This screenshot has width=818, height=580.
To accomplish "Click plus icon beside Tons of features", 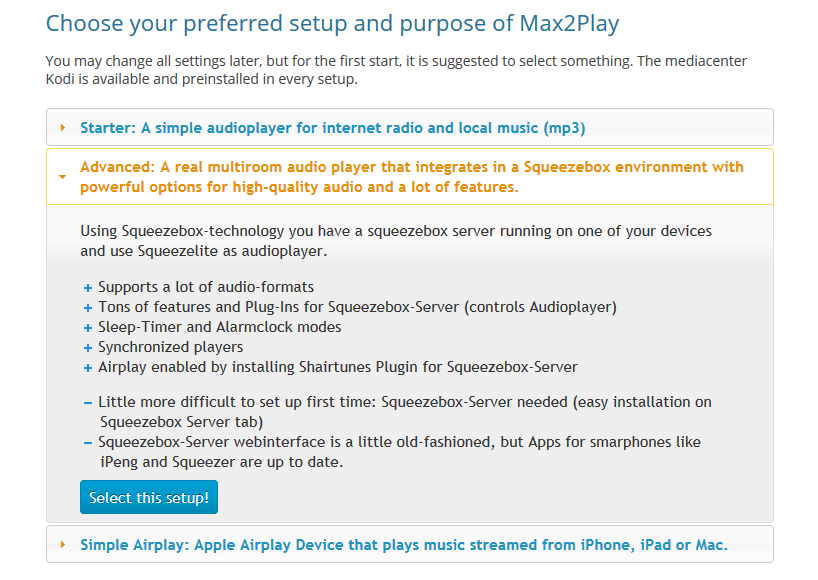I will tap(88, 308).
